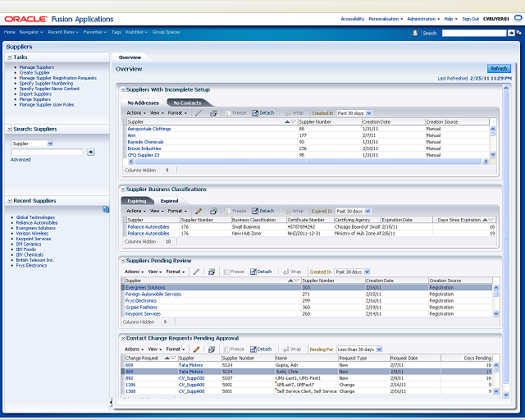Open Created In dropdown in Suppliers Pending Review
The height and width of the screenshot is (420, 525).
coord(367,272)
